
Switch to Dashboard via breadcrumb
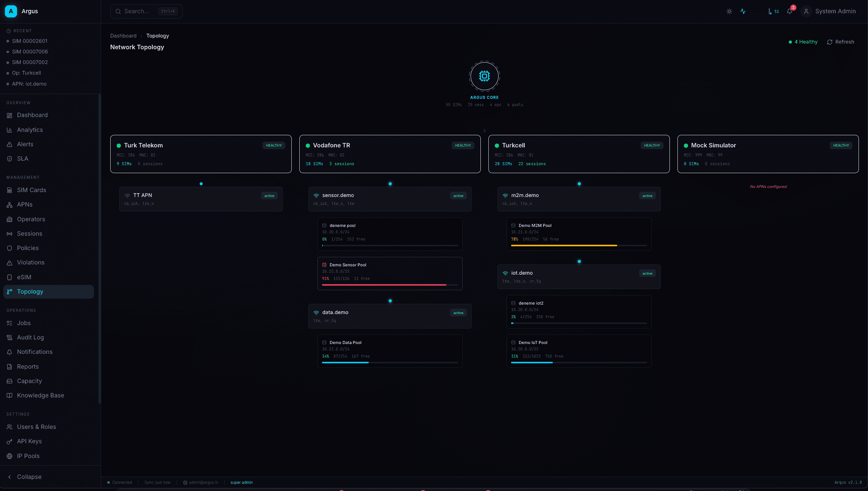pyautogui.click(x=124, y=36)
